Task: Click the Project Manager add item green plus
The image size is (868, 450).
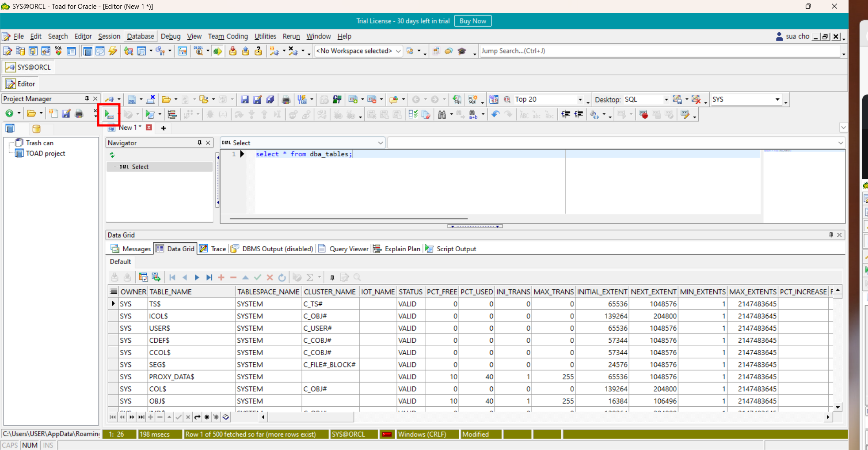Action: point(9,113)
